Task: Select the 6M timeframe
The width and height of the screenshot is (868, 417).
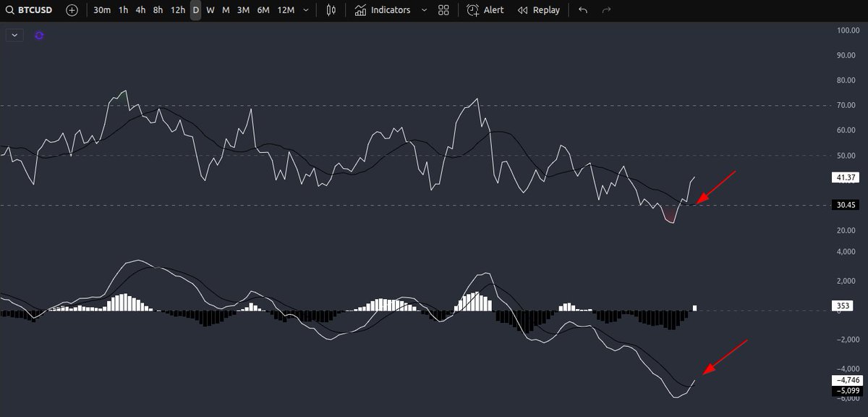Action: [x=263, y=10]
